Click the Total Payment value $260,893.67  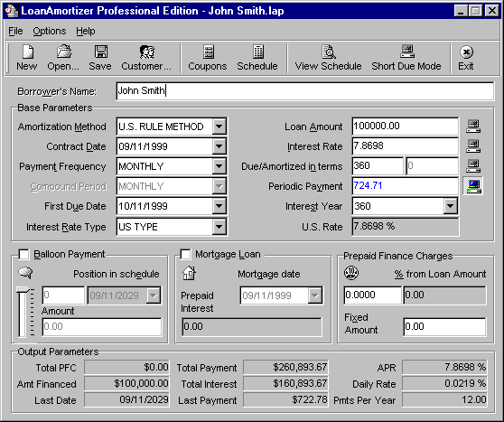pos(285,367)
